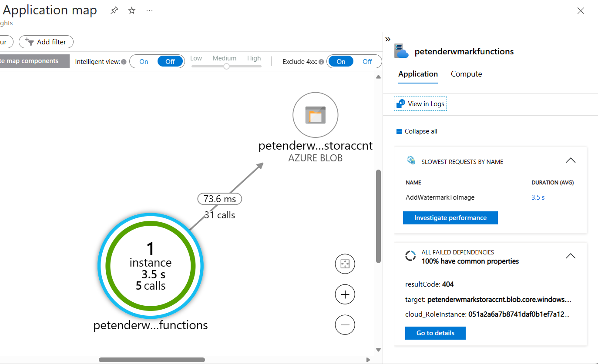This screenshot has width=598, height=364.
Task: Click the cloud_RoleInstance value text
Action: click(x=519, y=314)
